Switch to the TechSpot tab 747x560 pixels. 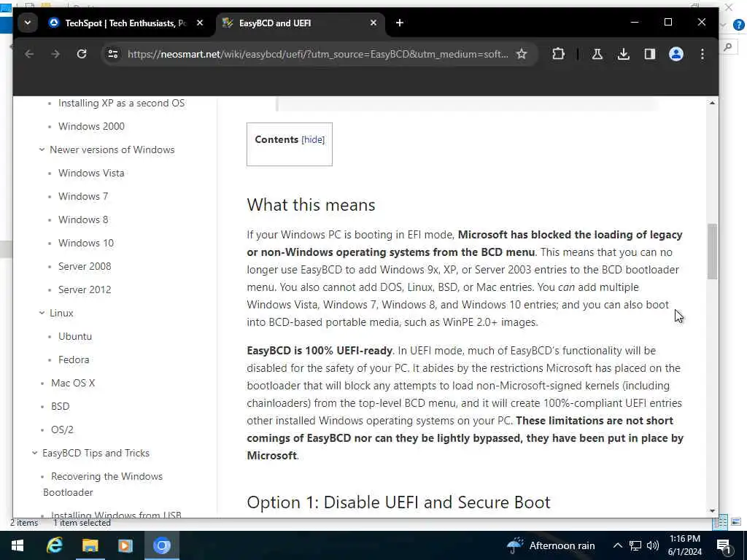point(117,23)
